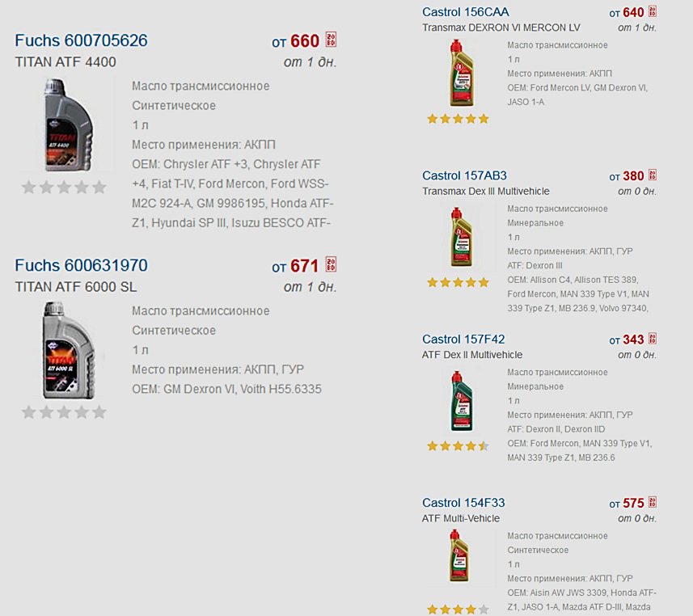
Task: Open the Castrol 157AB3 product link
Action: pyautogui.click(x=464, y=175)
